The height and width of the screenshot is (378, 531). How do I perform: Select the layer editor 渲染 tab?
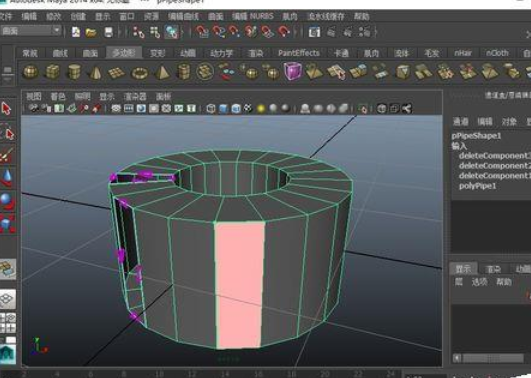click(493, 269)
